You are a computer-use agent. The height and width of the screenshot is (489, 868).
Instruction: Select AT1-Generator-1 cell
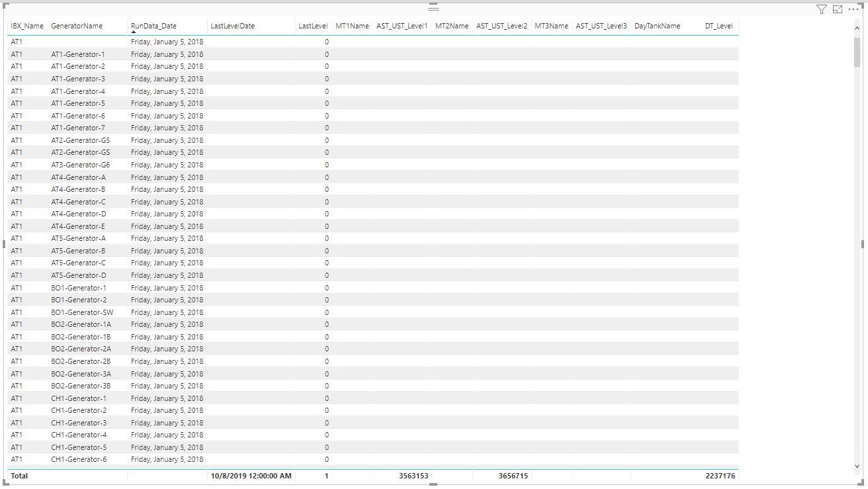click(x=78, y=54)
